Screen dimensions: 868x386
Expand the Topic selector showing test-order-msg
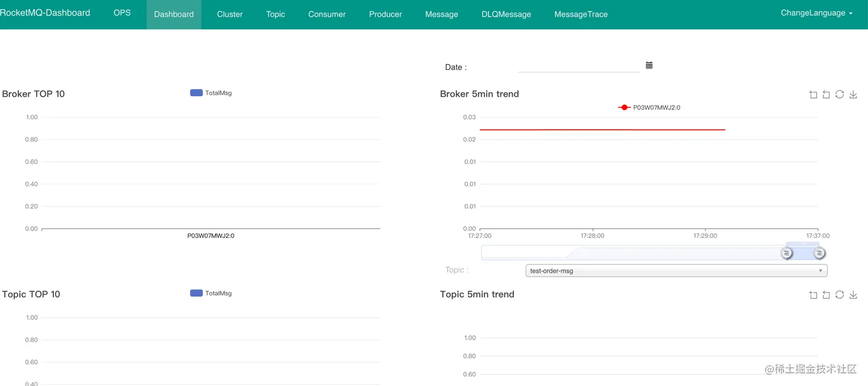[676, 271]
